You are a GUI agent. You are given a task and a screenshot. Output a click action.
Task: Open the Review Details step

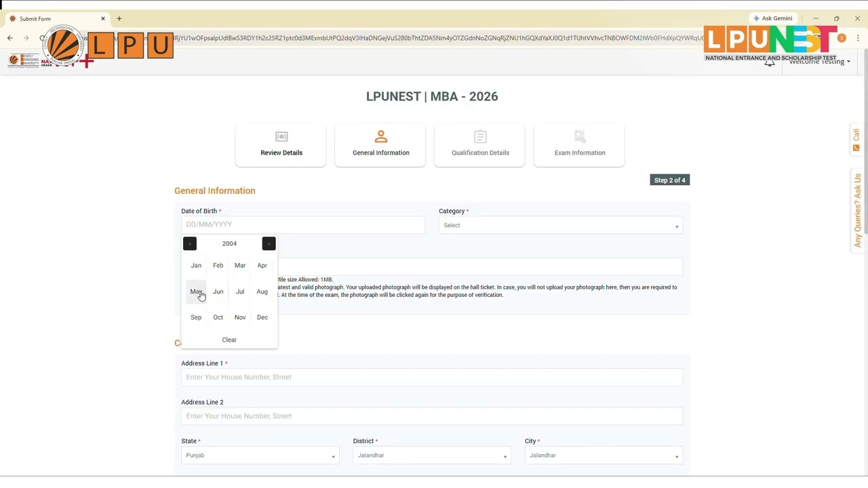click(281, 145)
